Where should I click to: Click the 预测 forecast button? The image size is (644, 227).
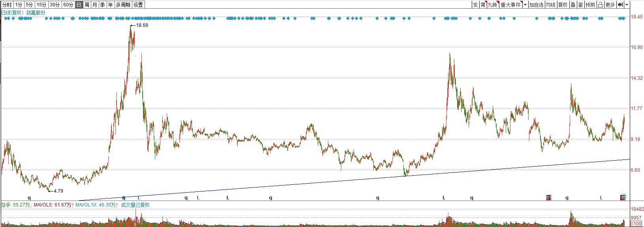[590, 5]
